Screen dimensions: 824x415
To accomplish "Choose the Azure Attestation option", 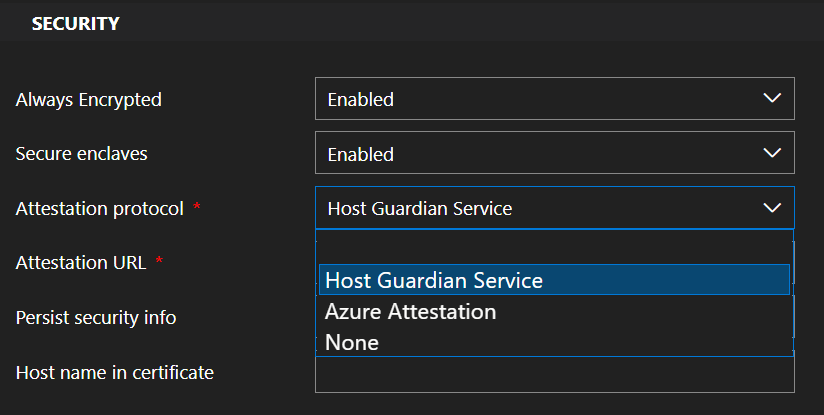I will coord(411,311).
